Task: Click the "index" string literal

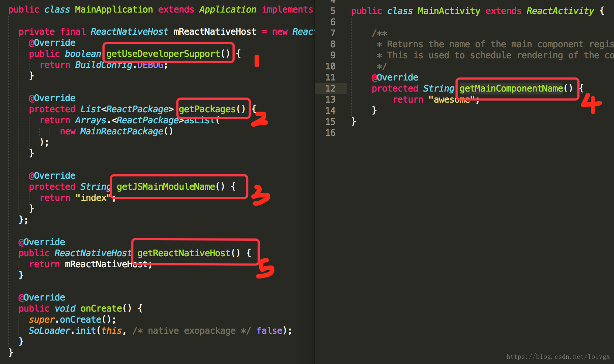Action: tap(93, 198)
